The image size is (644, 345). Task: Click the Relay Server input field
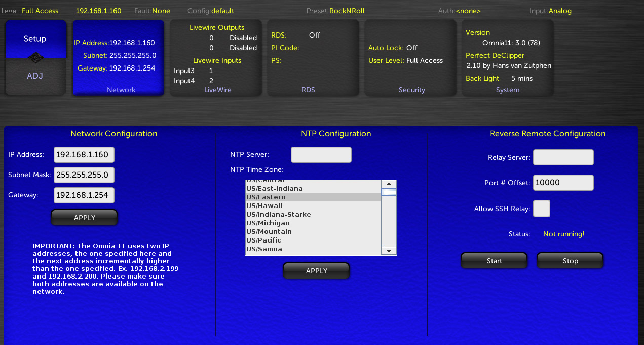point(563,157)
